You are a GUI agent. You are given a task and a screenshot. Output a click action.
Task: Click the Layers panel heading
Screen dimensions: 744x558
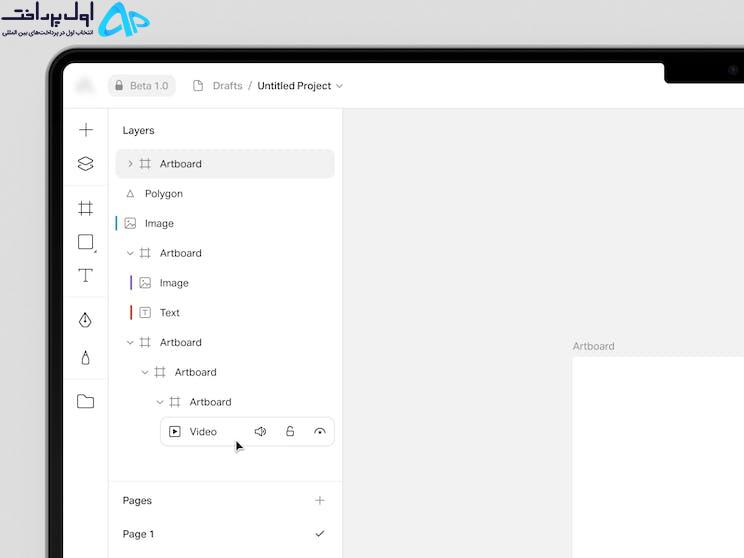139,130
